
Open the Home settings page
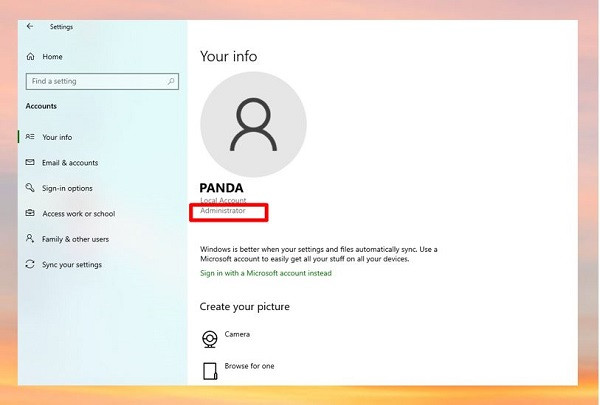click(x=52, y=57)
